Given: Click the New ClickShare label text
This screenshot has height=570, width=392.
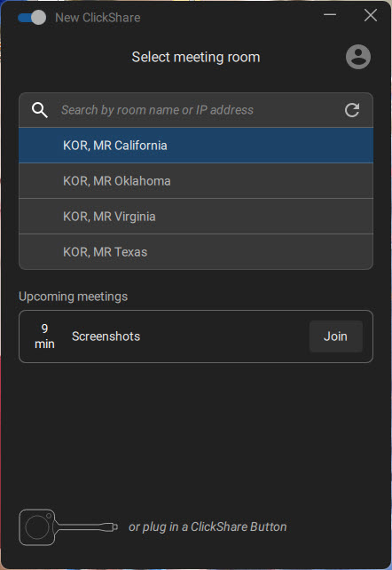Looking at the screenshot, I should tap(98, 18).
